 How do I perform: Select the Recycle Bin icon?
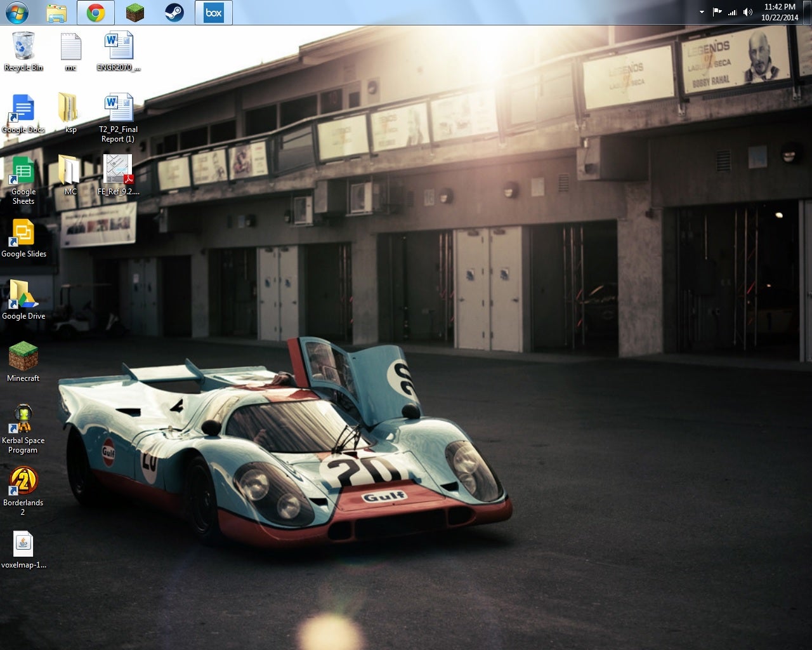[23, 51]
